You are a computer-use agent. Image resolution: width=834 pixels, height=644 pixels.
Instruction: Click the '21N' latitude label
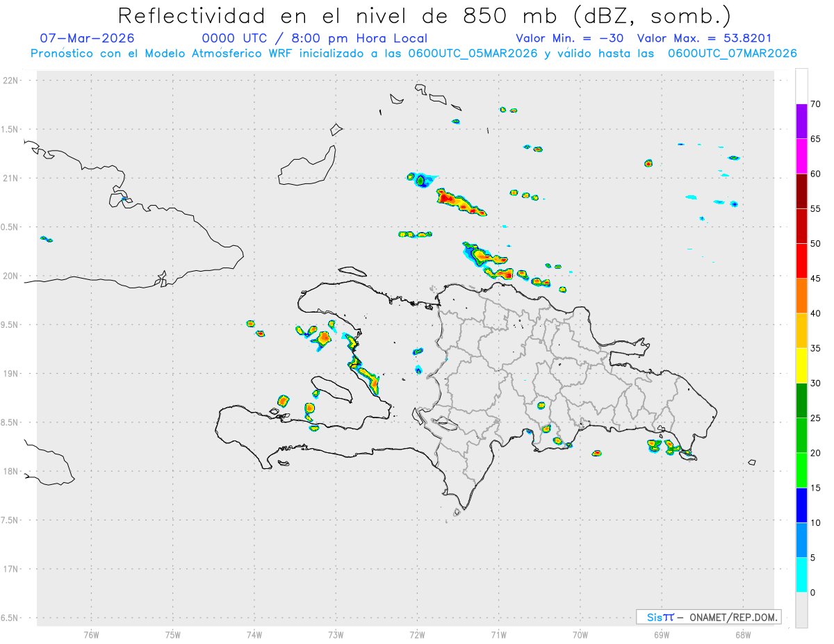pyautogui.click(x=12, y=178)
